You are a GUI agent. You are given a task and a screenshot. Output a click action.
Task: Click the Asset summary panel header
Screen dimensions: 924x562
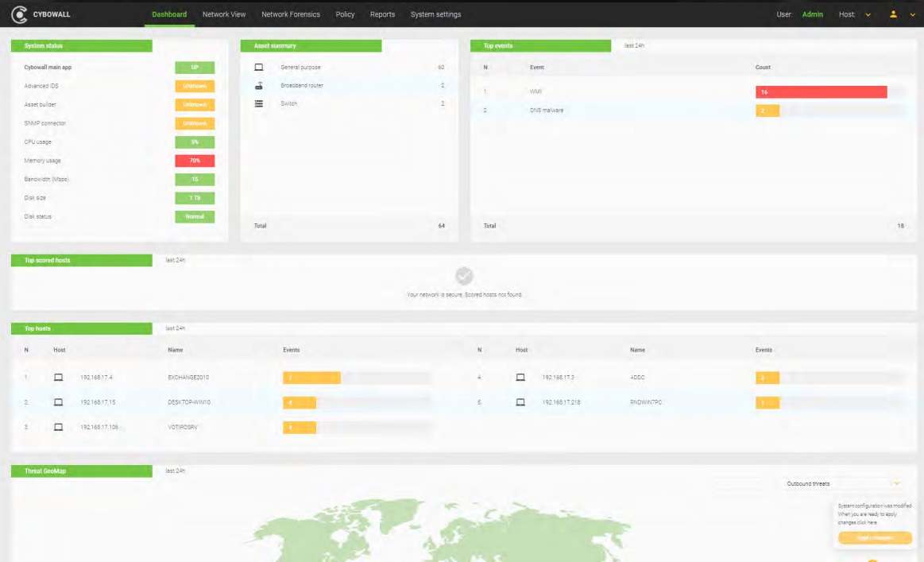tap(311, 46)
